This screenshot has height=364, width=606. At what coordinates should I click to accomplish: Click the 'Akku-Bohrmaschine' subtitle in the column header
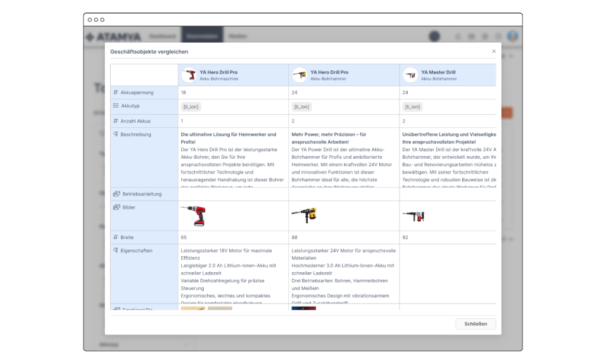219,79
